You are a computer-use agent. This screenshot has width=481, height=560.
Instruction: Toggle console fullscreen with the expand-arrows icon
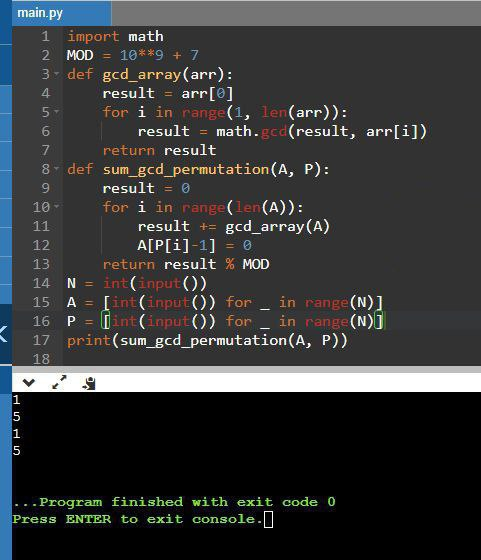click(x=59, y=382)
